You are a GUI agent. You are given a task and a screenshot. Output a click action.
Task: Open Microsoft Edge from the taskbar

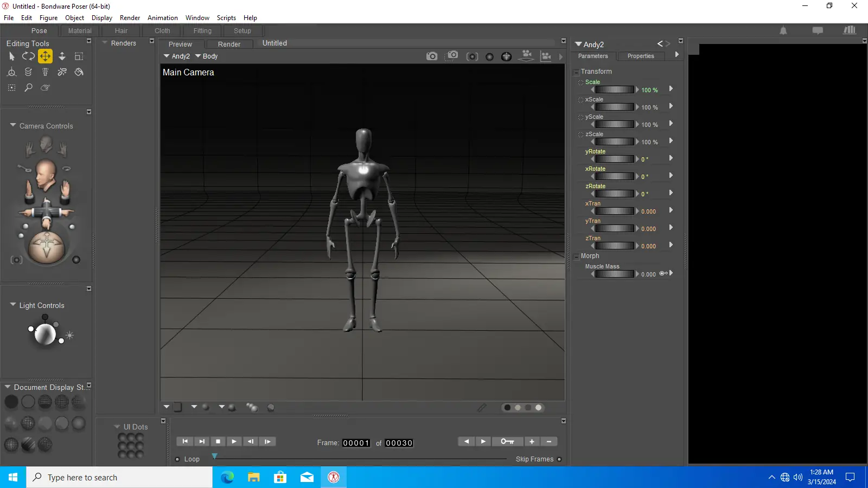click(x=227, y=477)
